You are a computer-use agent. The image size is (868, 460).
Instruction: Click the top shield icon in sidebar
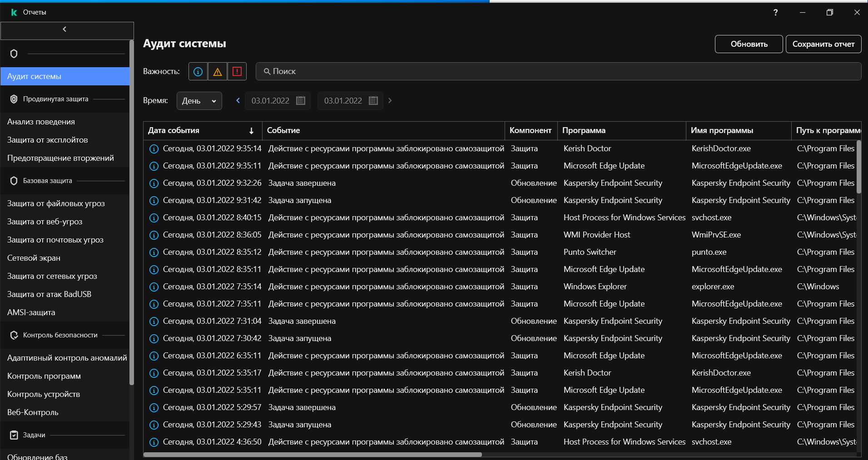tap(14, 54)
